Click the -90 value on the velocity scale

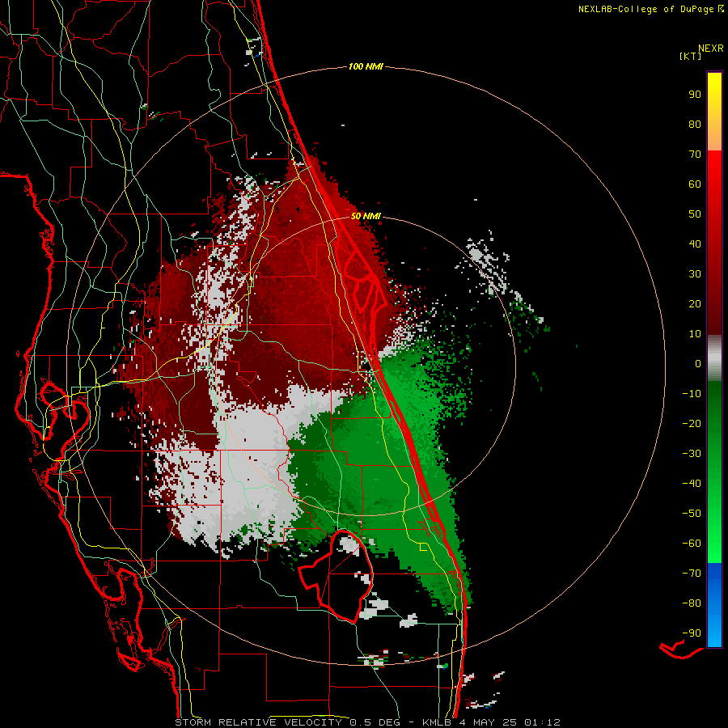692,633
